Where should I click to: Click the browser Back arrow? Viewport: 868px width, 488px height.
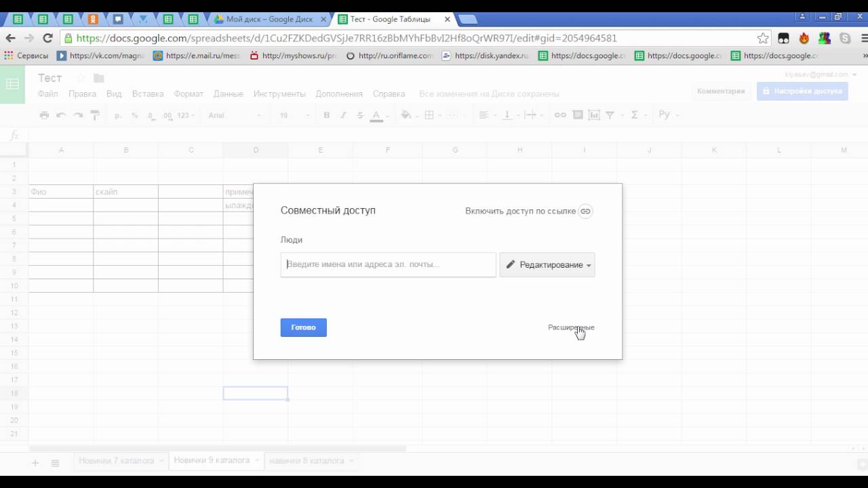10,39
